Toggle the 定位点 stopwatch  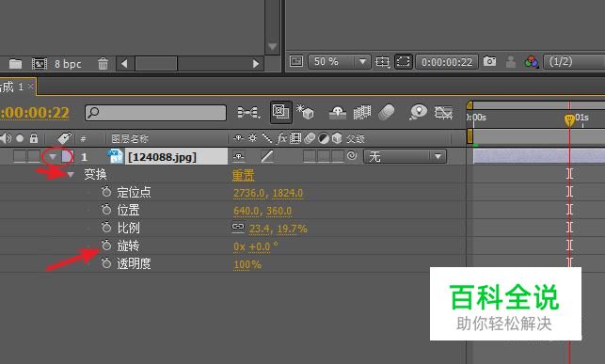pyautogui.click(x=106, y=191)
